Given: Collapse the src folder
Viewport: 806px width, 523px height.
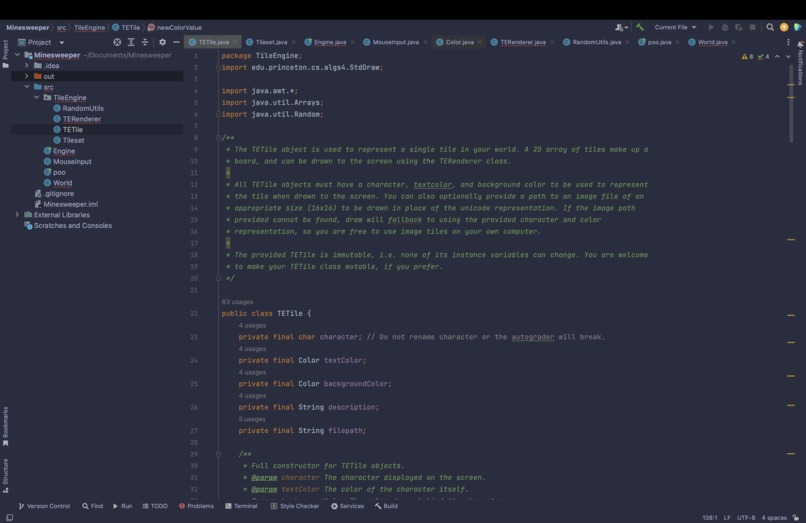Looking at the screenshot, I should coord(27,87).
